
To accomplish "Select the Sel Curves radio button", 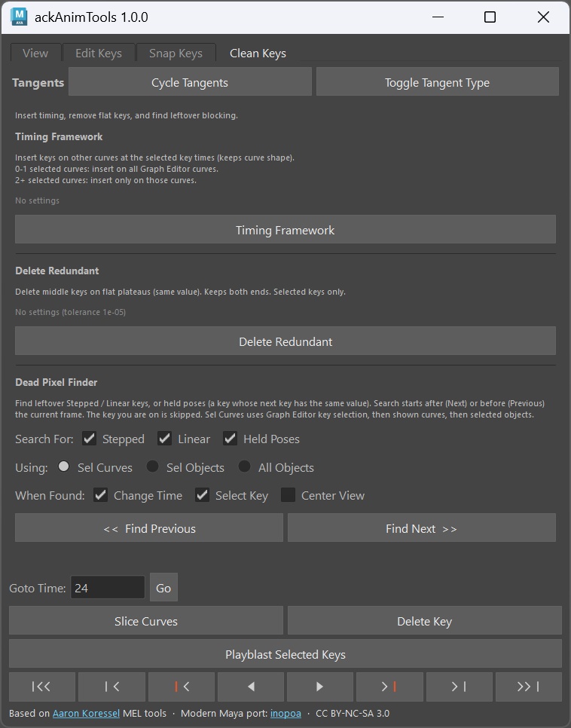I will click(63, 466).
